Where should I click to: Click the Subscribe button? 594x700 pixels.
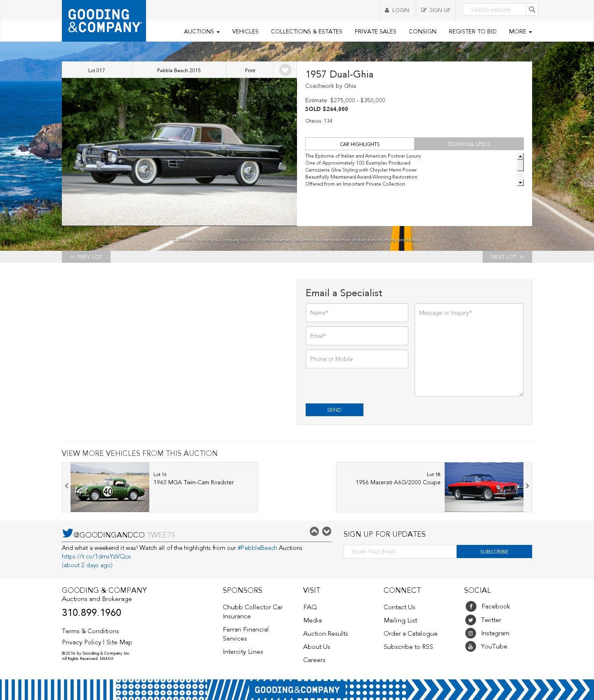[x=494, y=552]
